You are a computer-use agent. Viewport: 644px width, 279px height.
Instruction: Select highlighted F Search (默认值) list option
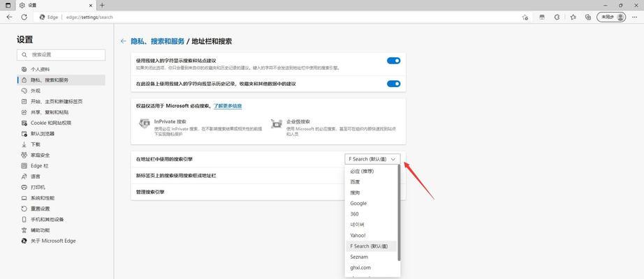tap(372, 246)
